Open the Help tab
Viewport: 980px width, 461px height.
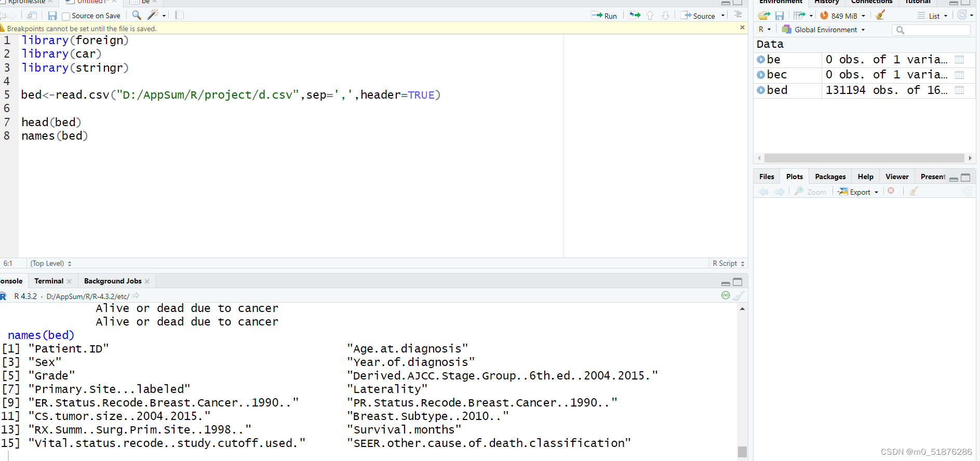[x=865, y=177]
